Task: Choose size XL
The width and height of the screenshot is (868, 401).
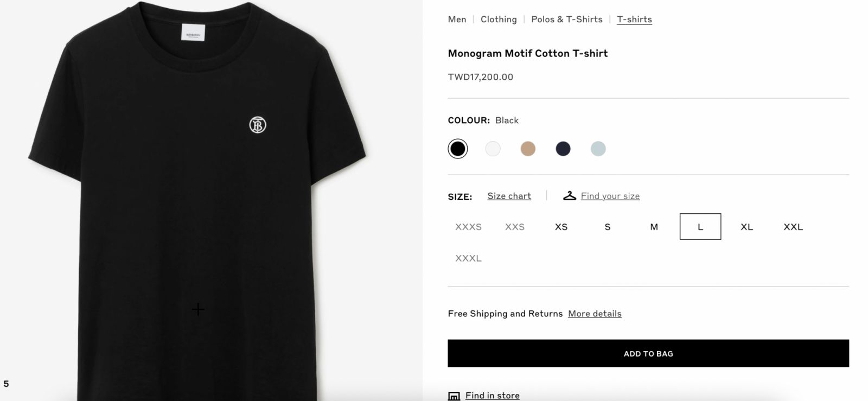Action: coord(746,227)
